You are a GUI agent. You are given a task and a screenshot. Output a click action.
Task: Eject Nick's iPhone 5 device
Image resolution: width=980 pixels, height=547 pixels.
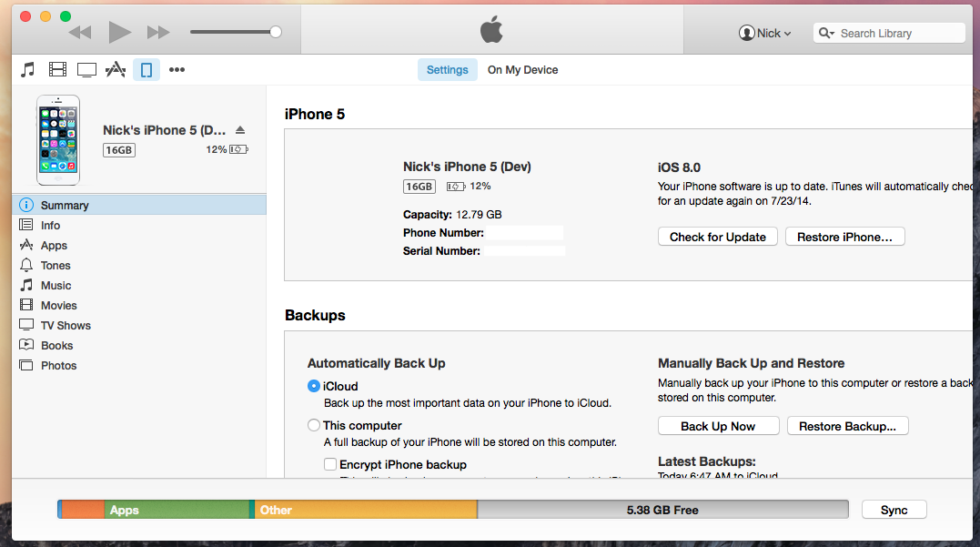(240, 130)
